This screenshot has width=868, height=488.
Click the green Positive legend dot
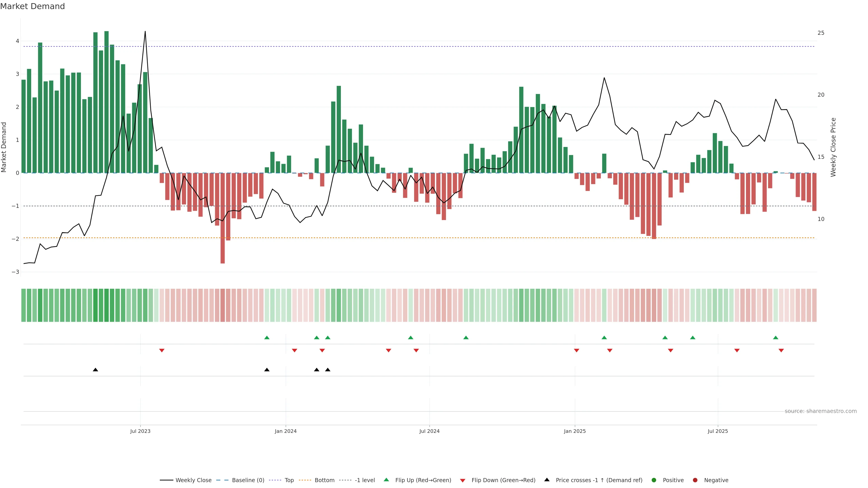pyautogui.click(x=654, y=480)
